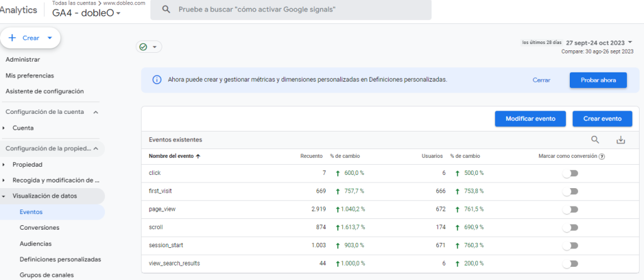Open the date range dropdown

pyautogui.click(x=630, y=42)
